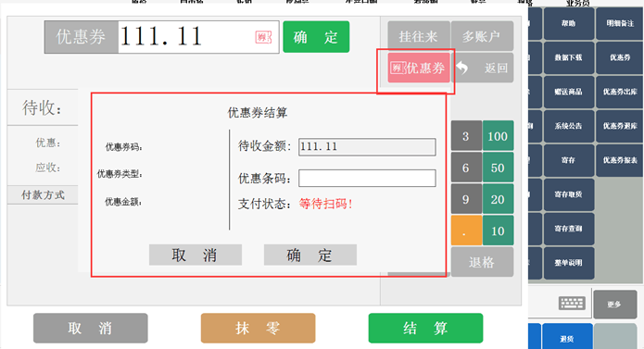Click the green 结算 checkout button

click(x=425, y=328)
